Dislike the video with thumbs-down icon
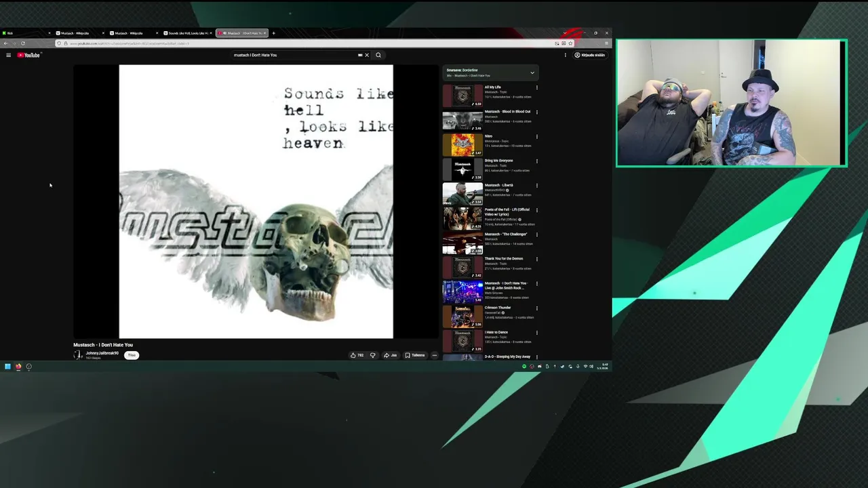 [372, 355]
